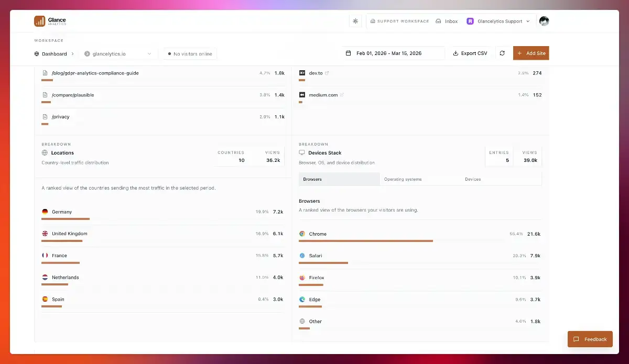The width and height of the screenshot is (629, 364).
Task: Click the Chrome browser icon
Action: (302, 234)
